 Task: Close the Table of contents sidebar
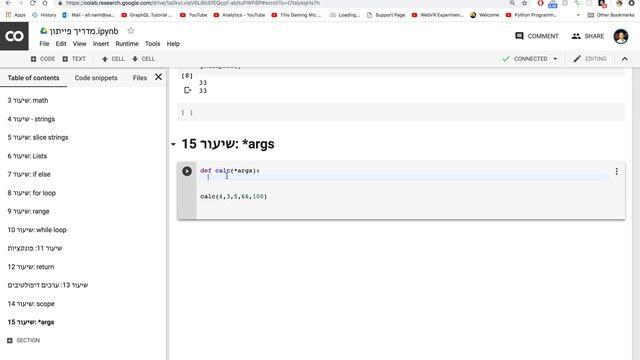[x=158, y=77]
